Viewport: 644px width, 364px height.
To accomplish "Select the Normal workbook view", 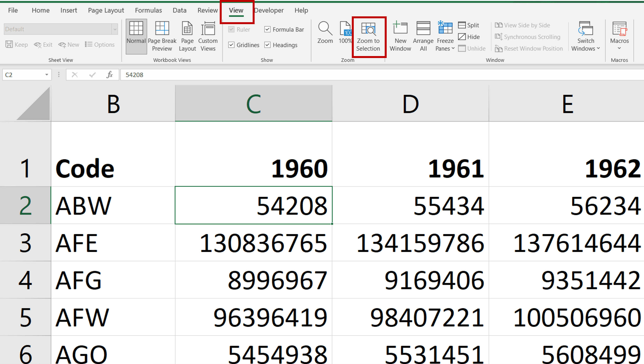I will [x=136, y=36].
